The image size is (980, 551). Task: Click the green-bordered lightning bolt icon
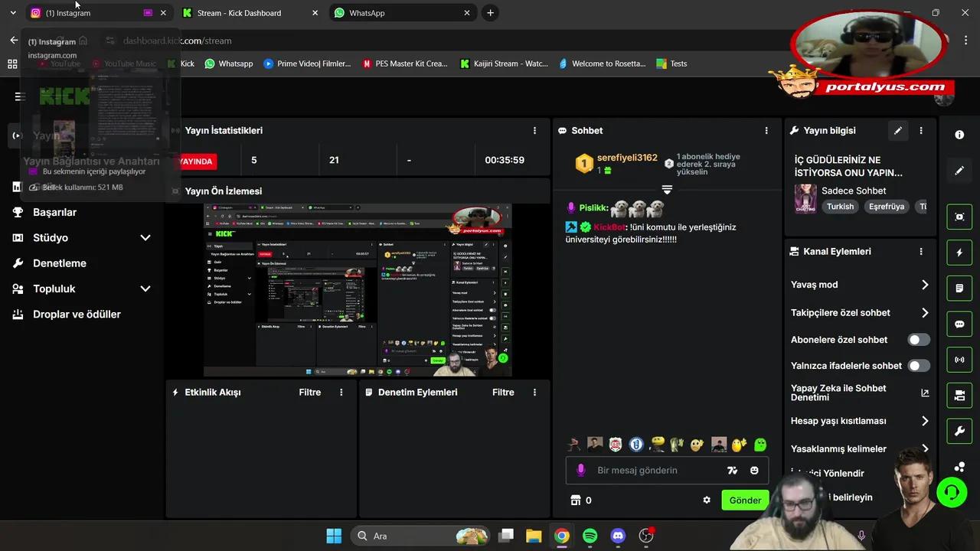click(x=959, y=253)
